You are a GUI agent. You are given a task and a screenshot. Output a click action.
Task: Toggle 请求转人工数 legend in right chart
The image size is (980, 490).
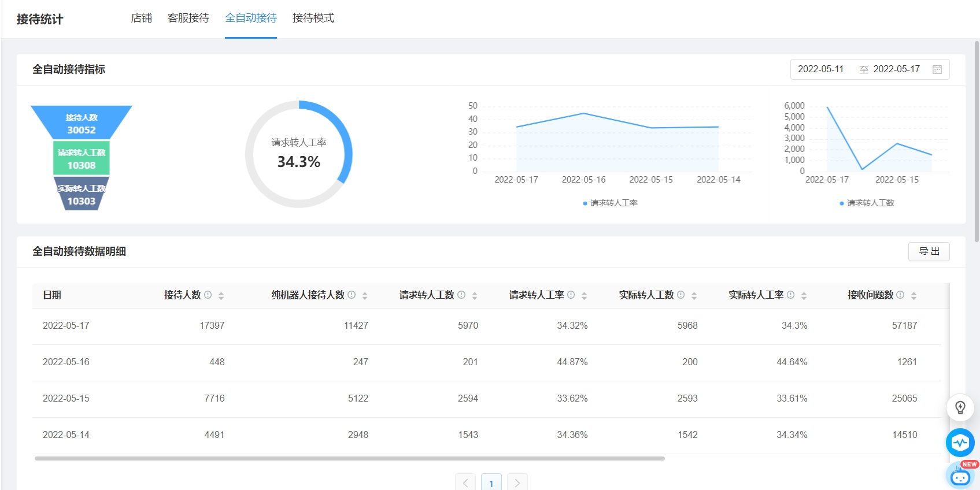pyautogui.click(x=867, y=203)
